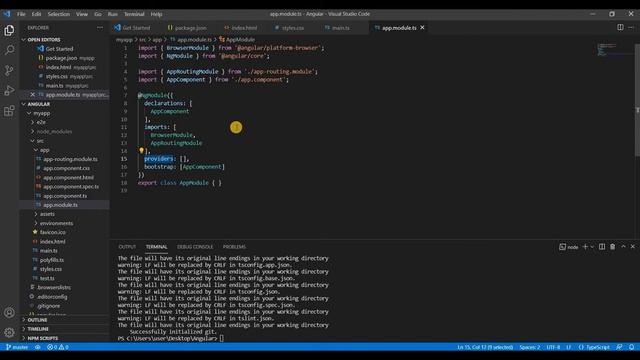The image size is (640, 360).
Task: Split the terminal panel
Action: click(602, 247)
